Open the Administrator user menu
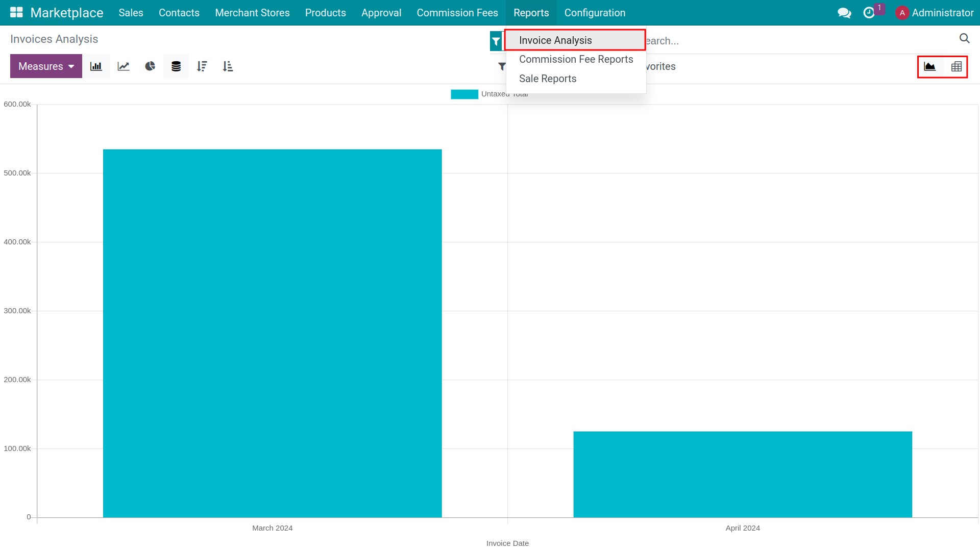Image resolution: width=980 pixels, height=551 pixels. [x=935, y=13]
